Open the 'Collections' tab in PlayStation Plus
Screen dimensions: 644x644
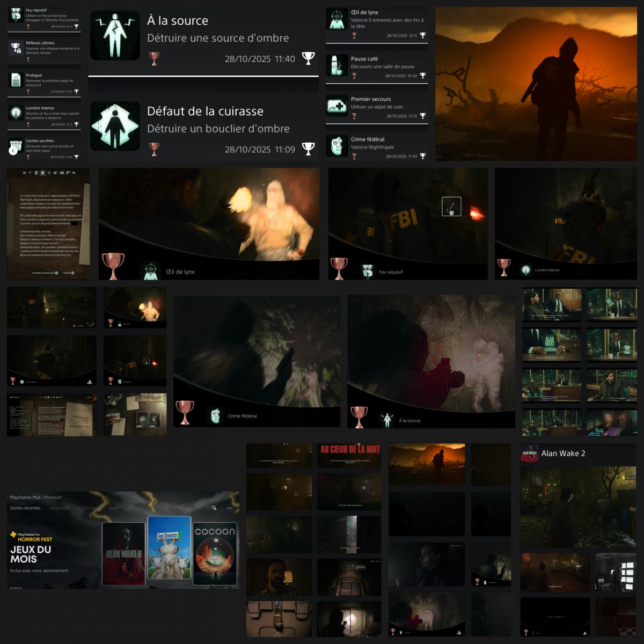(89, 508)
